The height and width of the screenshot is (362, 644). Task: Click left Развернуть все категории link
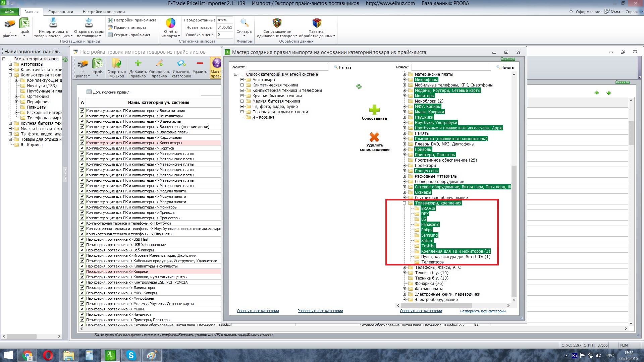[x=320, y=311]
